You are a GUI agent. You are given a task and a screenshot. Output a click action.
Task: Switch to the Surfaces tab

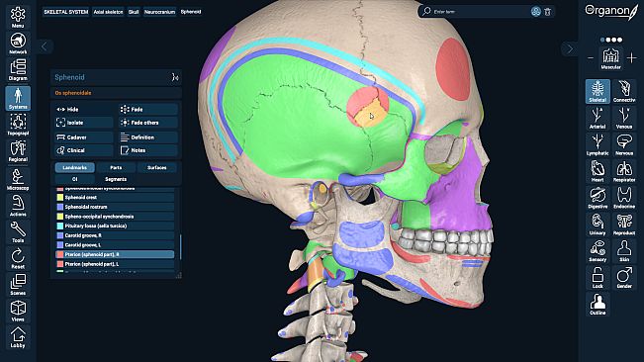pos(157,167)
